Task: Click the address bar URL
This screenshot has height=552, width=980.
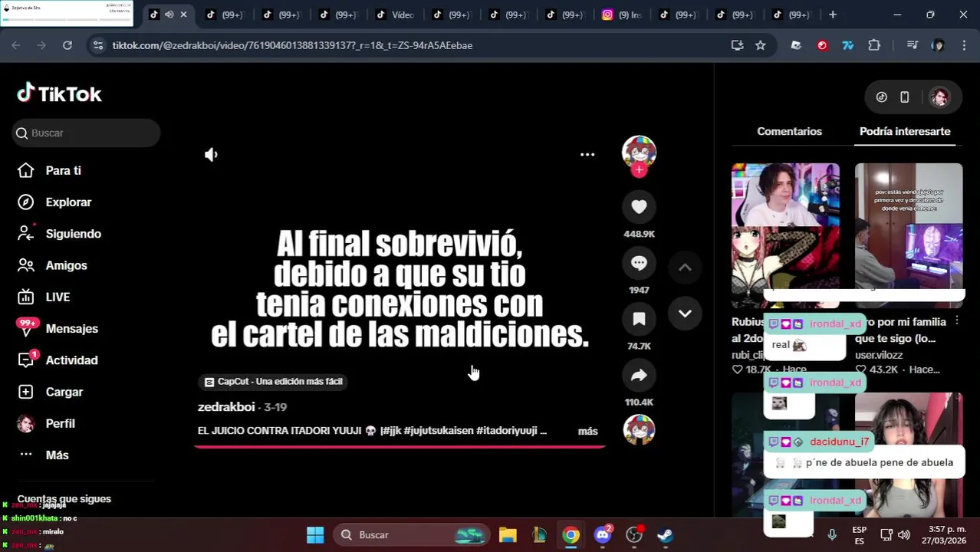Action: point(292,45)
